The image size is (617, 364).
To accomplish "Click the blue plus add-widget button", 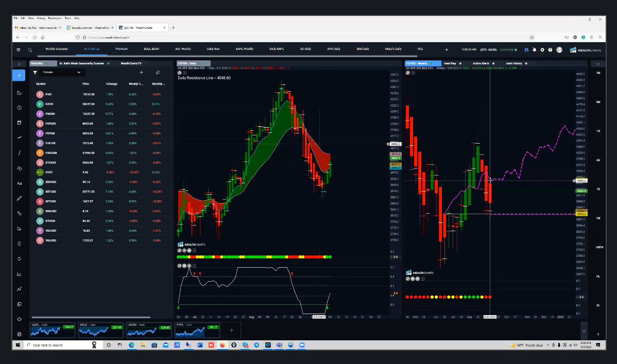I will point(19,75).
